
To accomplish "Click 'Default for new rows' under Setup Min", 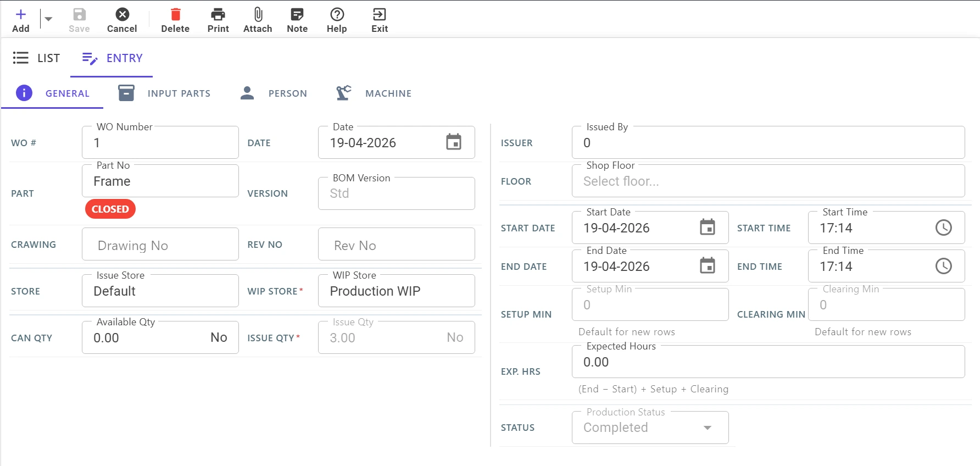I will (627, 332).
